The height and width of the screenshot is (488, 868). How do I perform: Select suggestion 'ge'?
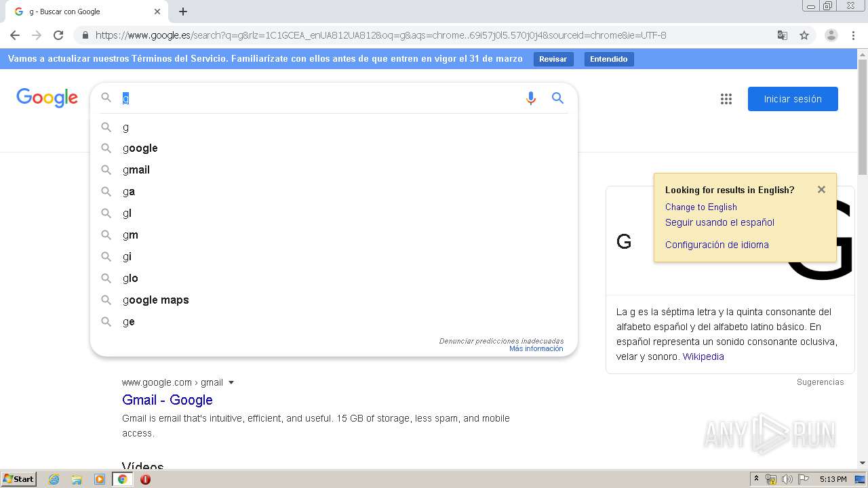coord(334,322)
